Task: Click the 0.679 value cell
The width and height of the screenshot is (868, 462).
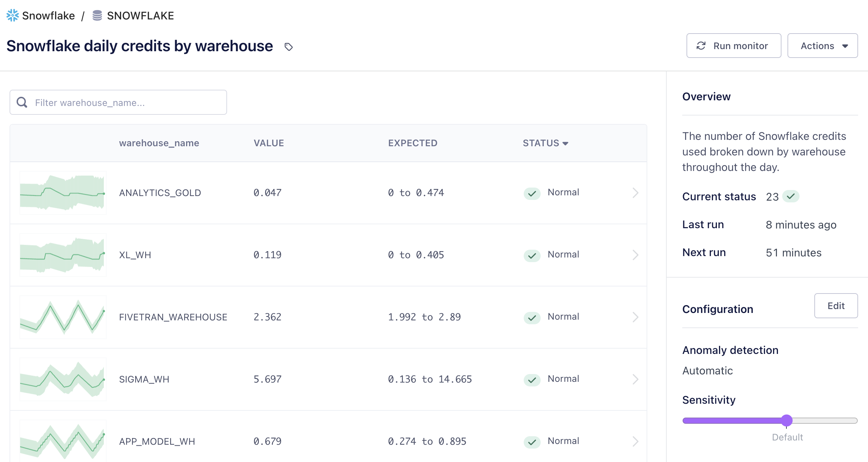Action: pos(267,442)
